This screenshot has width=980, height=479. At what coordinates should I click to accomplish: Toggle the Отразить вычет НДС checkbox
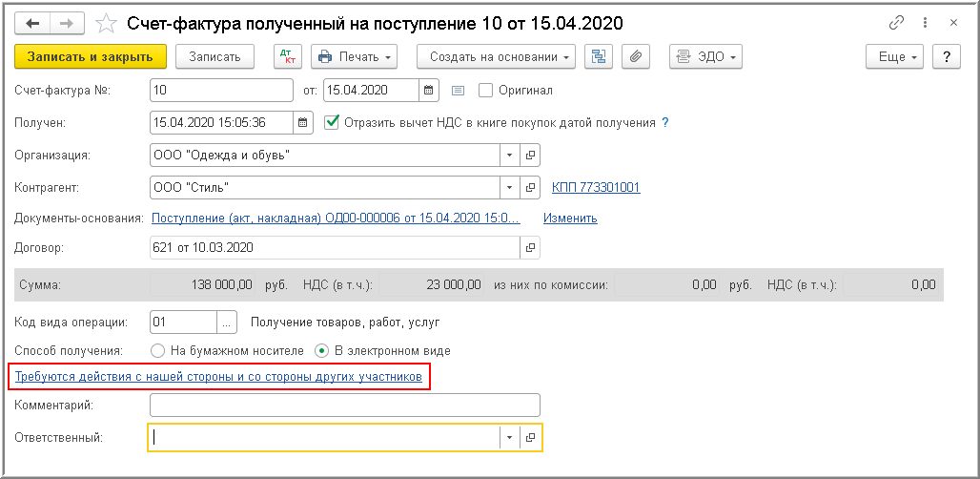[332, 122]
